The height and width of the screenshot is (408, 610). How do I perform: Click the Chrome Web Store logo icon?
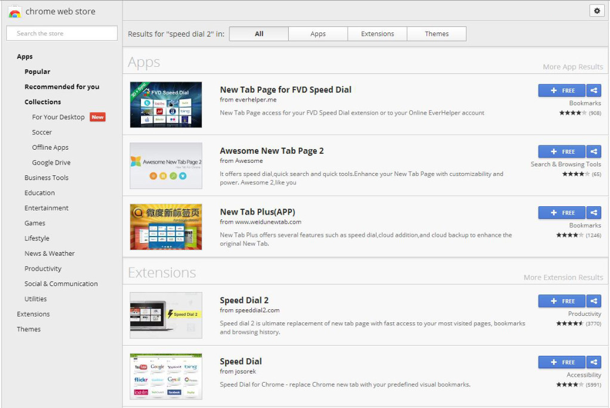pyautogui.click(x=15, y=12)
